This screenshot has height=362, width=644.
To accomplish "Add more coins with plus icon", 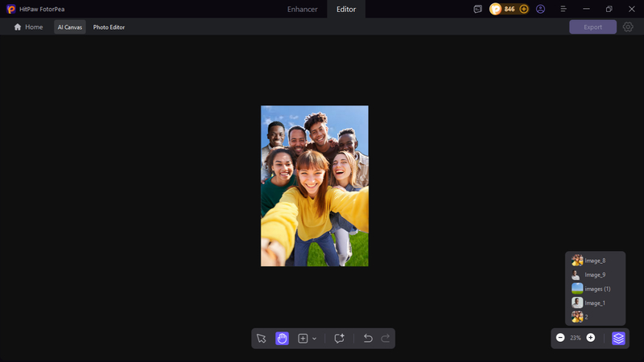I will (x=524, y=9).
